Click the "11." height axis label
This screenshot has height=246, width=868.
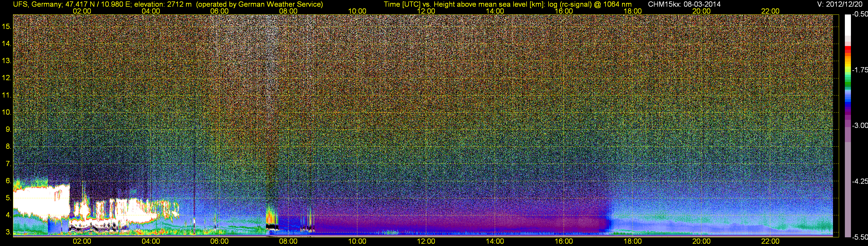(7, 95)
